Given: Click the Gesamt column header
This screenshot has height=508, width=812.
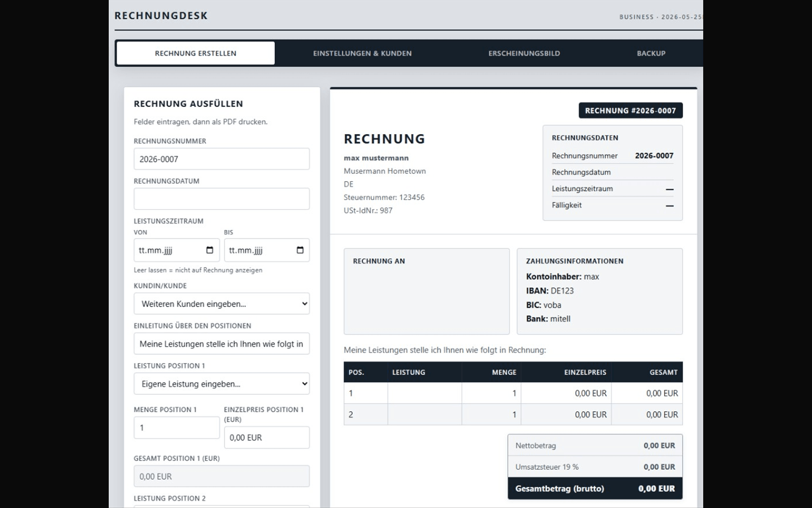Looking at the screenshot, I should click(x=647, y=372).
